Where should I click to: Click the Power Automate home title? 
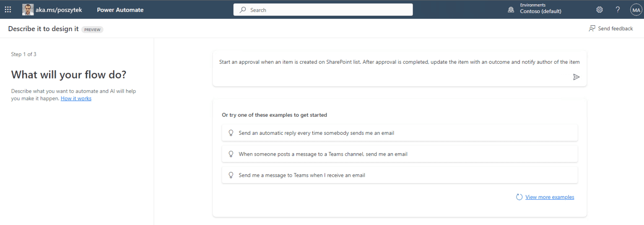(x=120, y=10)
